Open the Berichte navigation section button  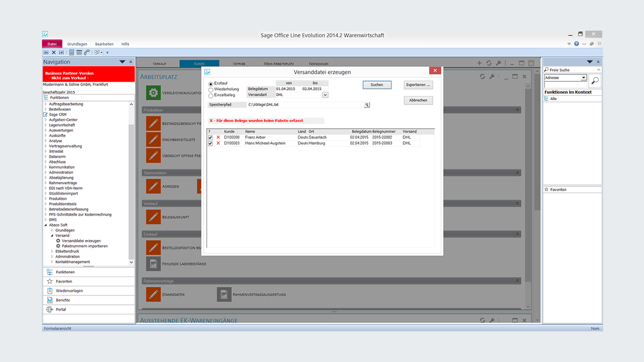(x=89, y=300)
